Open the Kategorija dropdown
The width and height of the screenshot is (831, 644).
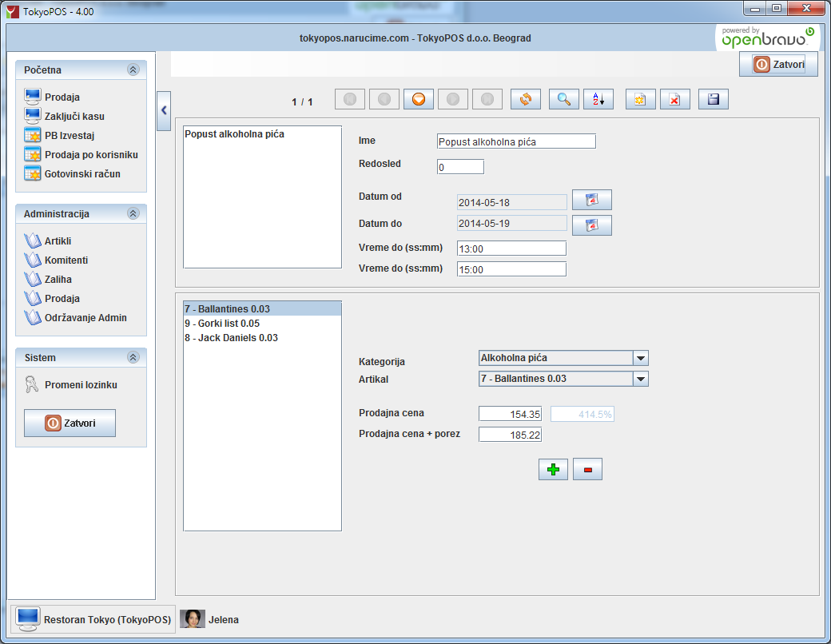tap(640, 358)
